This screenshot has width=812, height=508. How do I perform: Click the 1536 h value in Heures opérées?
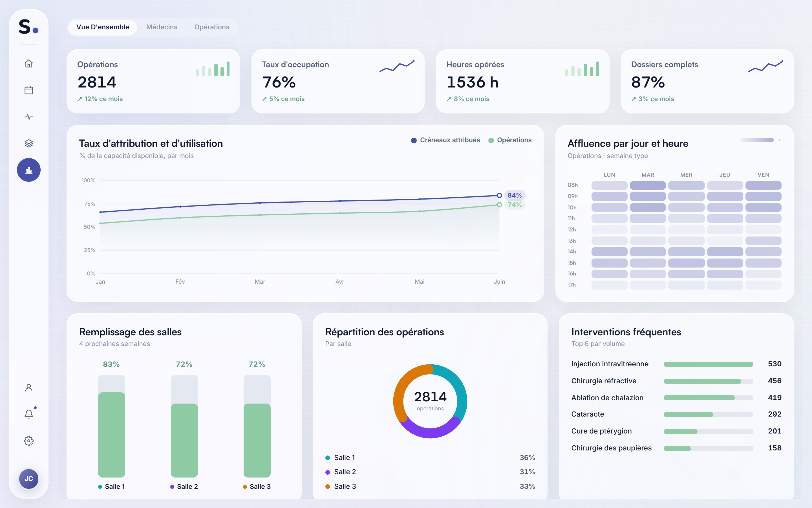coord(473,82)
